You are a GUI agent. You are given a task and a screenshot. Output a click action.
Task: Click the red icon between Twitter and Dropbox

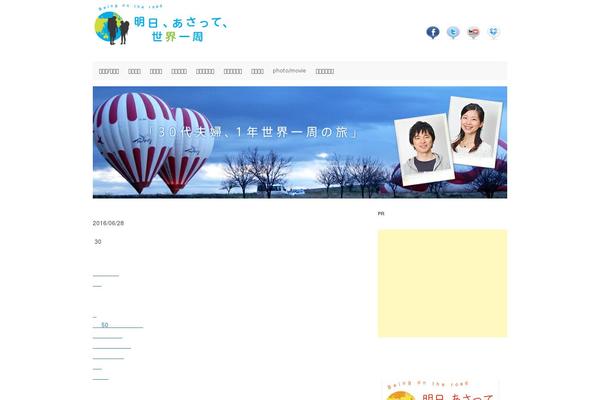tap(473, 33)
